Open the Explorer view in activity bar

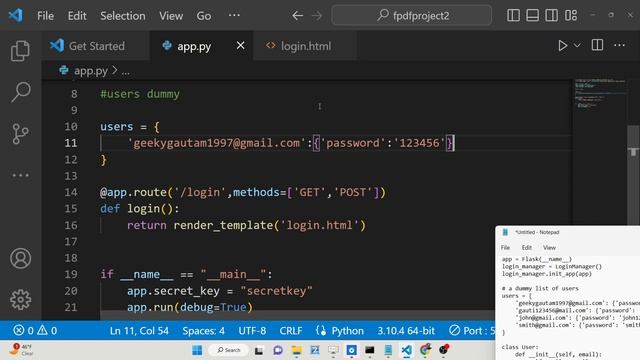[20, 51]
